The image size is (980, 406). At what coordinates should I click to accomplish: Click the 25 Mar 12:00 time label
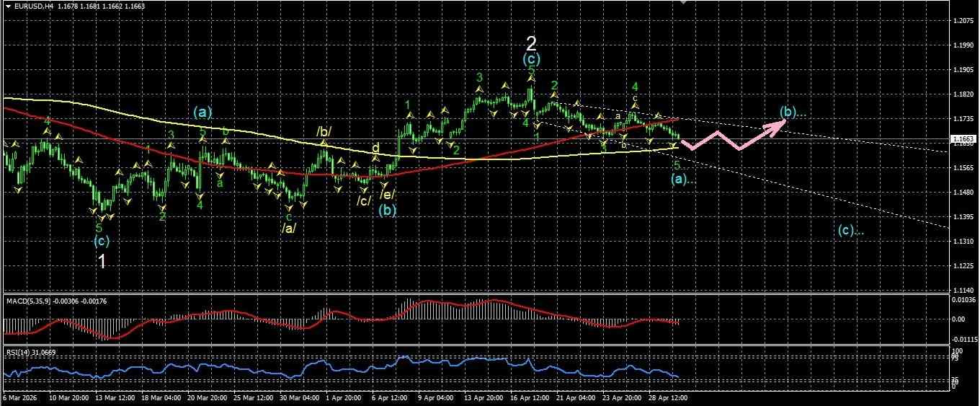point(254,398)
